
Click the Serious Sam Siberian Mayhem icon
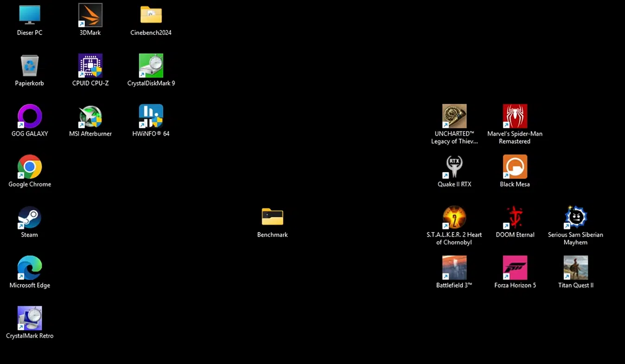click(x=576, y=218)
